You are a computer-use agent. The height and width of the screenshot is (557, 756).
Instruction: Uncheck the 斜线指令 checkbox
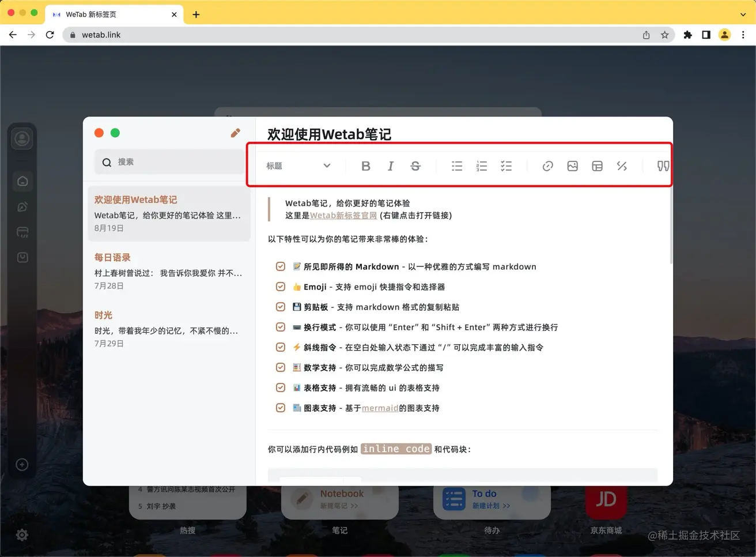pos(281,347)
